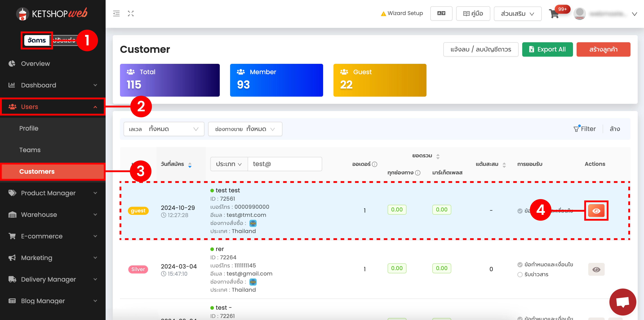Click the ทุกช่องทาง info icon

pyautogui.click(x=418, y=173)
